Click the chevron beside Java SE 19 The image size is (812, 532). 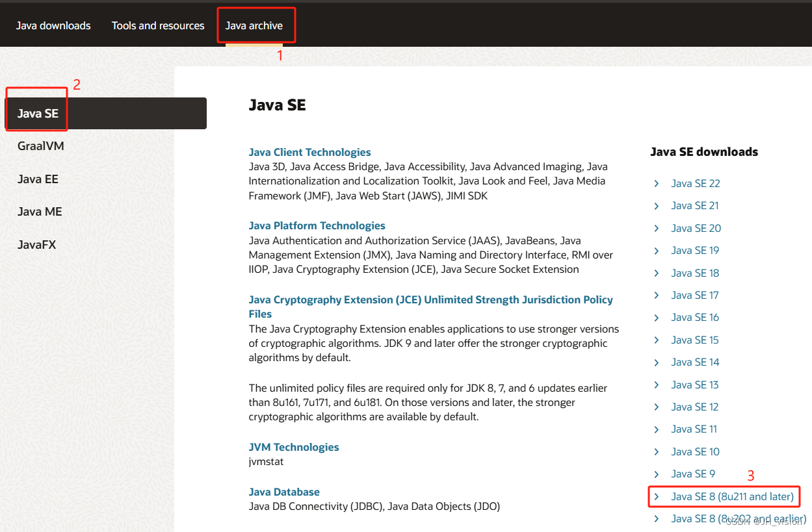click(x=657, y=251)
